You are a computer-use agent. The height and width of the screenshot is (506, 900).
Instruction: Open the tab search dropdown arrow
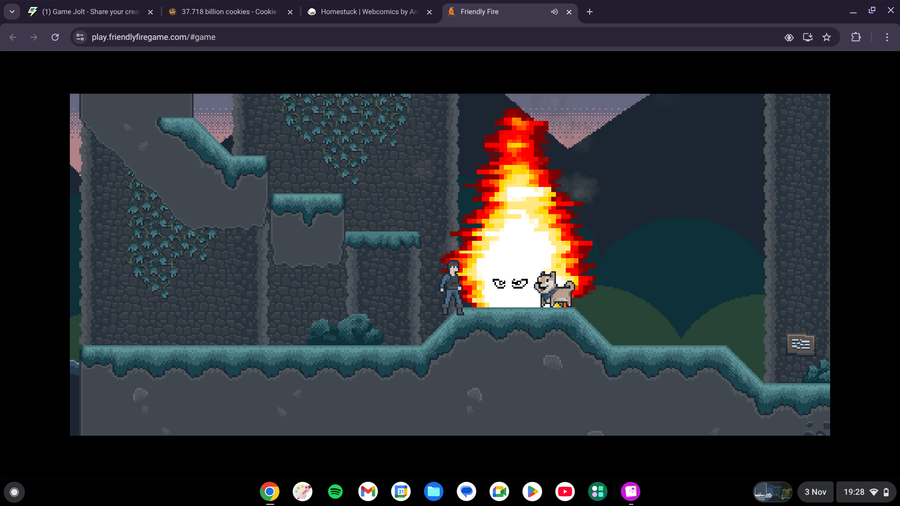(12, 11)
